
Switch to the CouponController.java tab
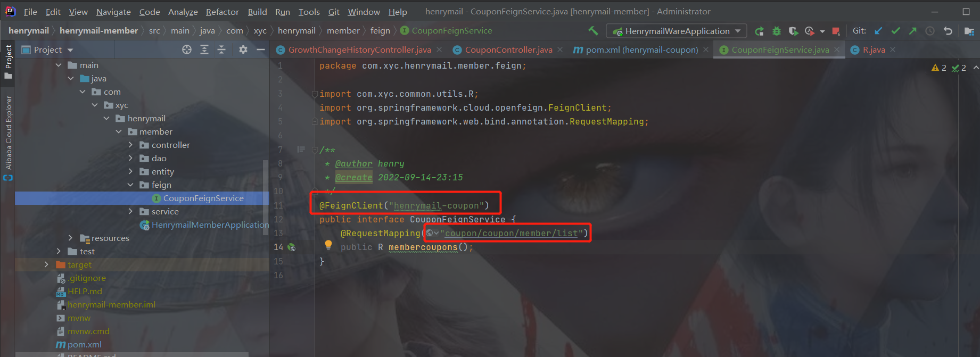pos(508,49)
